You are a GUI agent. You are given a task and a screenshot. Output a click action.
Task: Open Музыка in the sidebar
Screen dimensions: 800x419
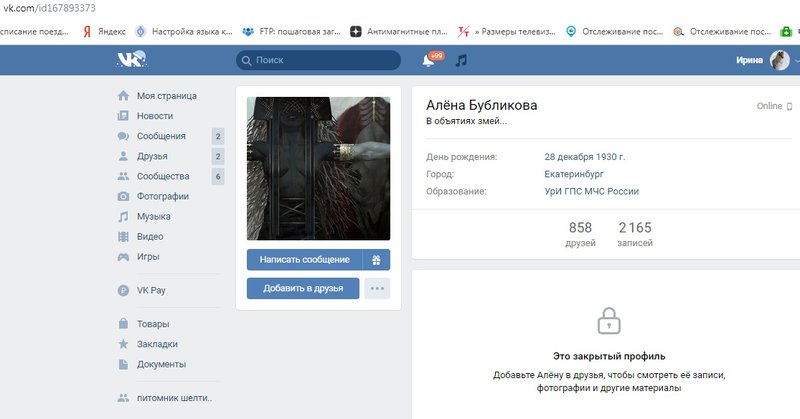click(x=154, y=216)
